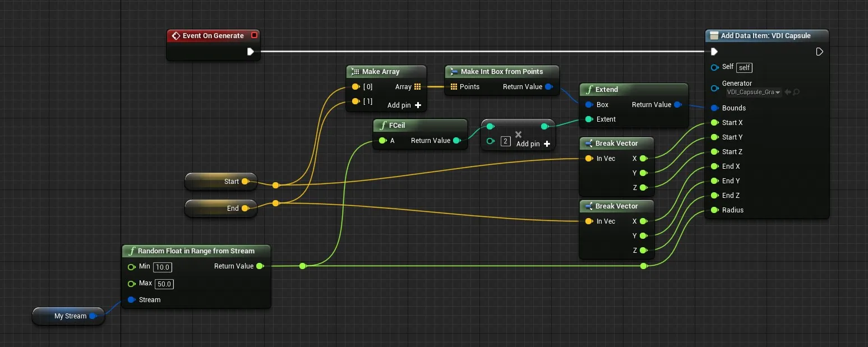868x347 pixels.
Task: Click the multiply node's value field showing 2
Action: pyautogui.click(x=505, y=141)
